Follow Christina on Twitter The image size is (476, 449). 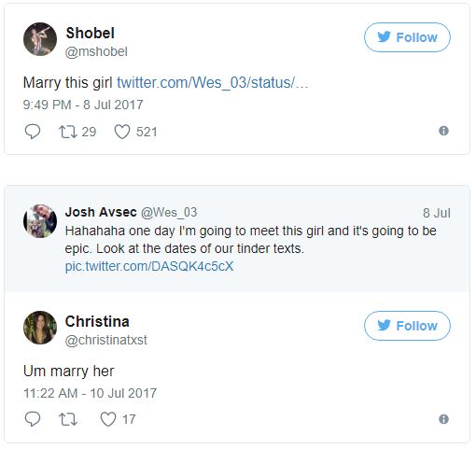[407, 326]
